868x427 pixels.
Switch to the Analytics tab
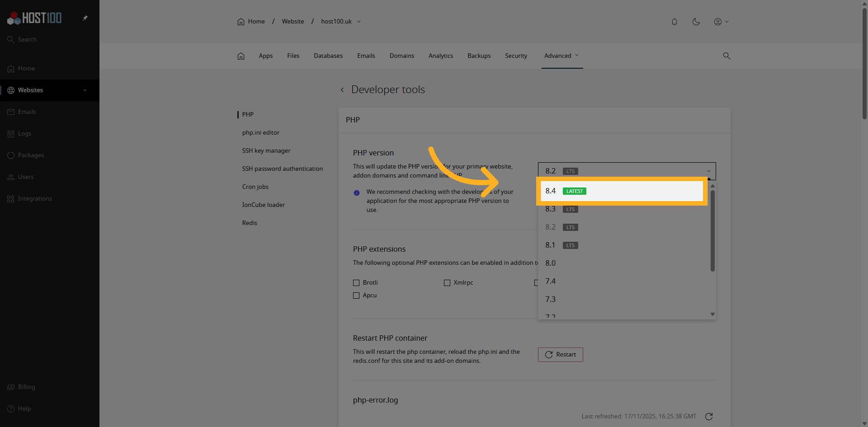click(x=441, y=56)
